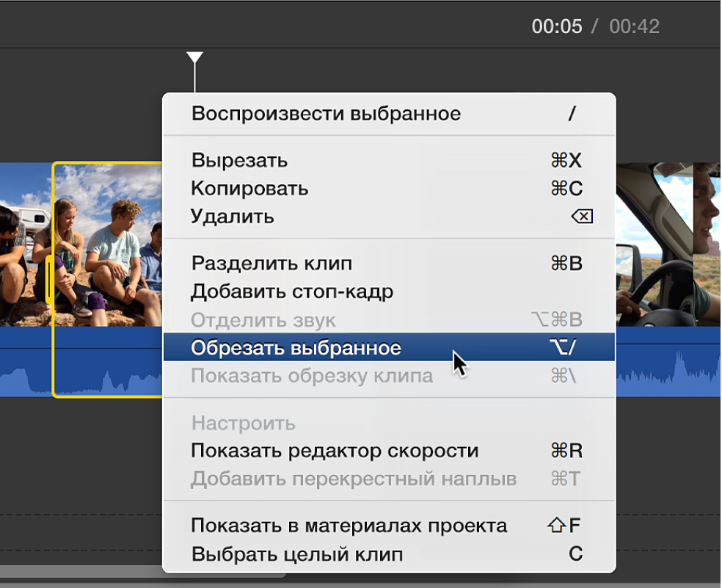Open Показать редактор скорости

tap(389, 451)
